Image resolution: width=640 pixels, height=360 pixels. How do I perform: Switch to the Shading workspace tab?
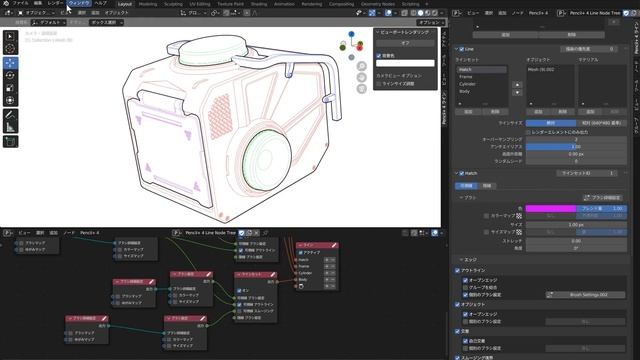pos(259,4)
